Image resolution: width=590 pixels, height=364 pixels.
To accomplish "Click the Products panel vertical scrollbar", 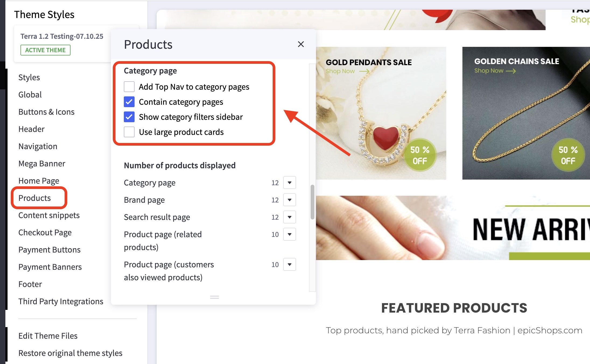I will point(312,202).
